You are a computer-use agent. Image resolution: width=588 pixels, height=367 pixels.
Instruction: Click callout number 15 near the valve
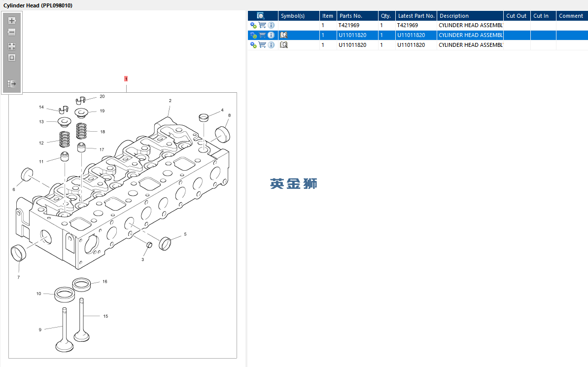tap(105, 316)
